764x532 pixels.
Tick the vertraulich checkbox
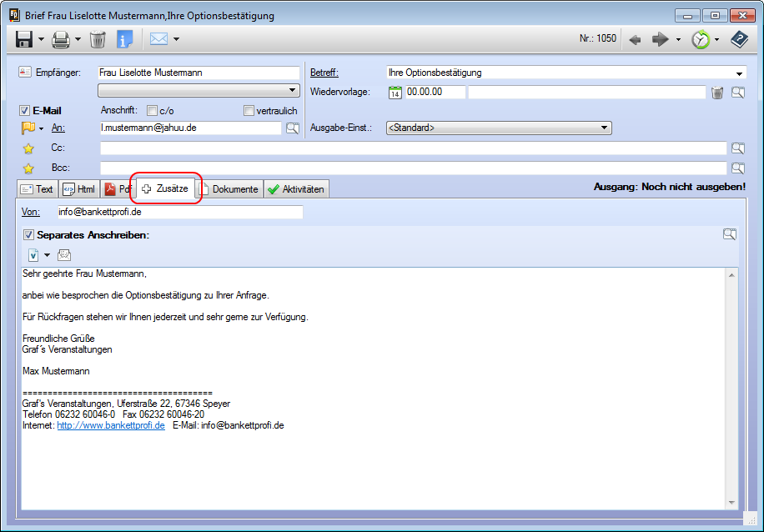point(249,111)
